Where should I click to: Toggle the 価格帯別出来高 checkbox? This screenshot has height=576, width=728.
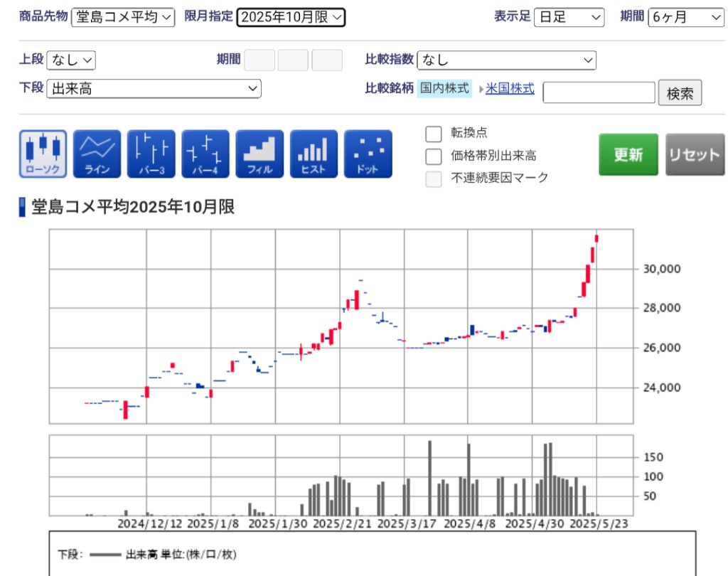pos(434,156)
